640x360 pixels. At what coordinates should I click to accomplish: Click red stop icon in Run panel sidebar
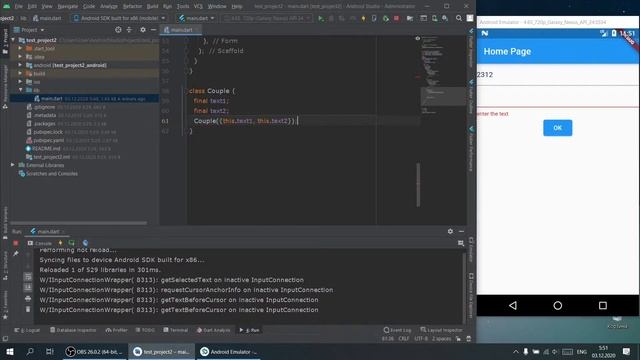16,243
